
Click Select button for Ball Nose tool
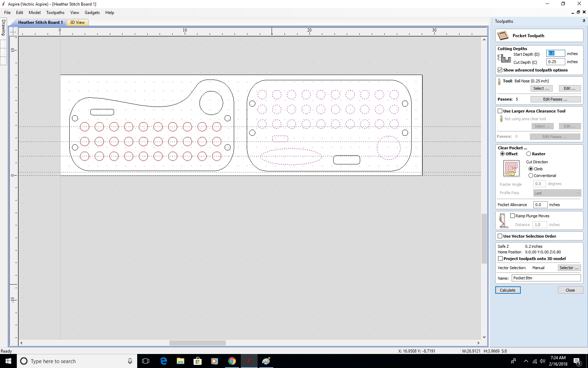tap(541, 88)
